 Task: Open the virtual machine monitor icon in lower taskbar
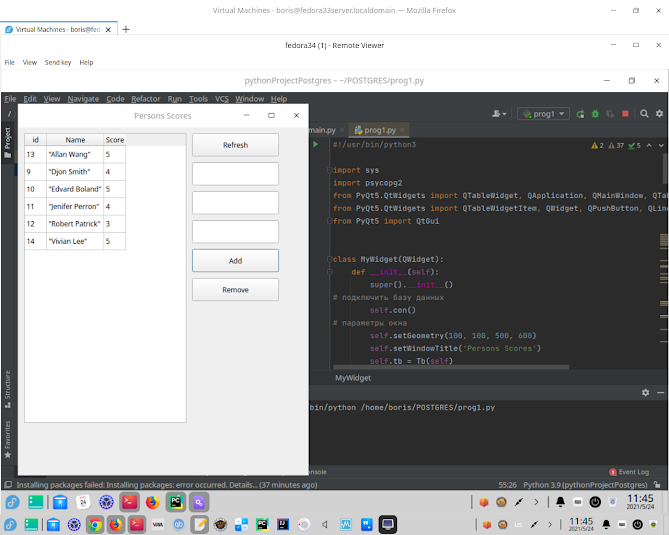coord(387,524)
